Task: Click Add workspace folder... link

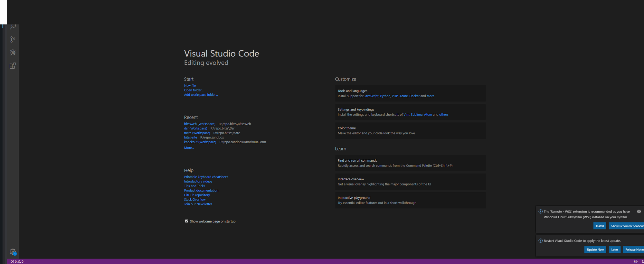Action: [x=201, y=95]
